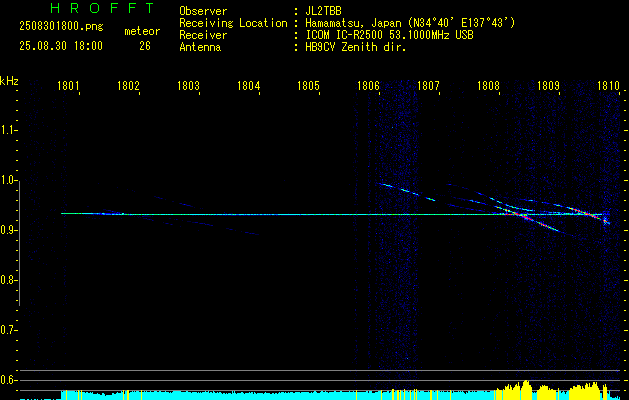629x400 pixels.
Task: Click the Antenna label
Action: click(200, 47)
